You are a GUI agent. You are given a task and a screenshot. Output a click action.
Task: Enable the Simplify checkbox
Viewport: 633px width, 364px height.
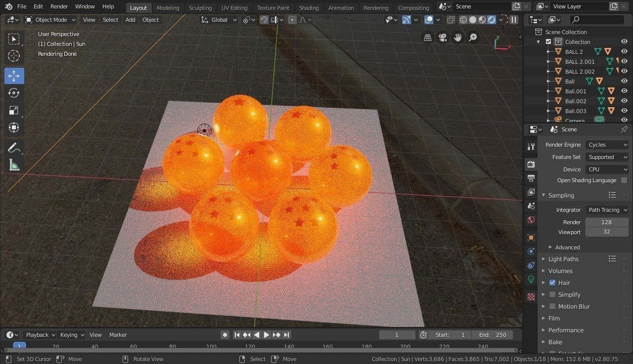point(552,294)
